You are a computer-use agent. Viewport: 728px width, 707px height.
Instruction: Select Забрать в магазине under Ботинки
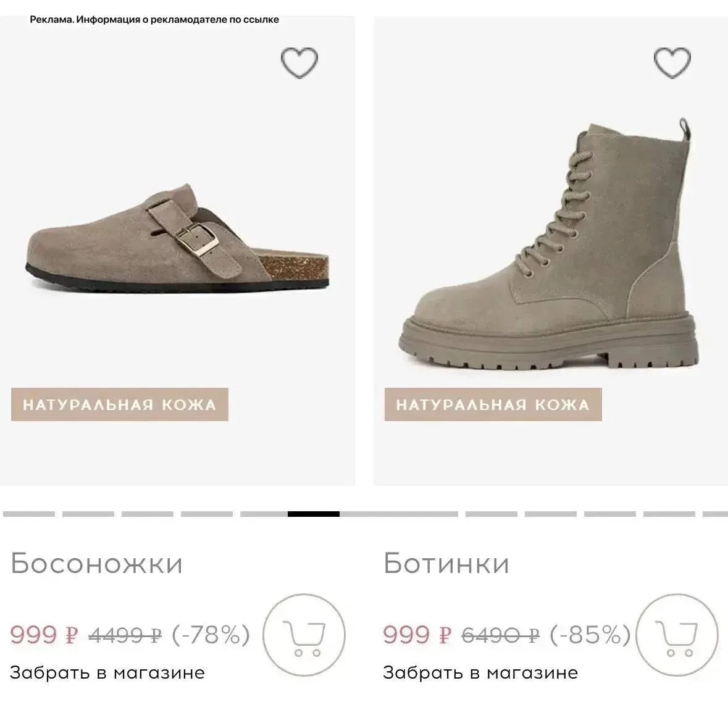coord(480,672)
